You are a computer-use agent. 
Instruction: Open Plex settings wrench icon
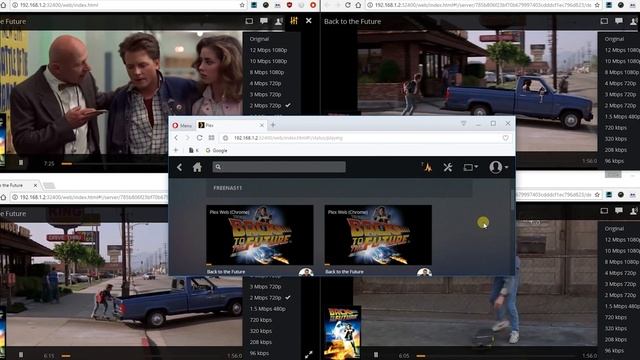[x=448, y=167]
